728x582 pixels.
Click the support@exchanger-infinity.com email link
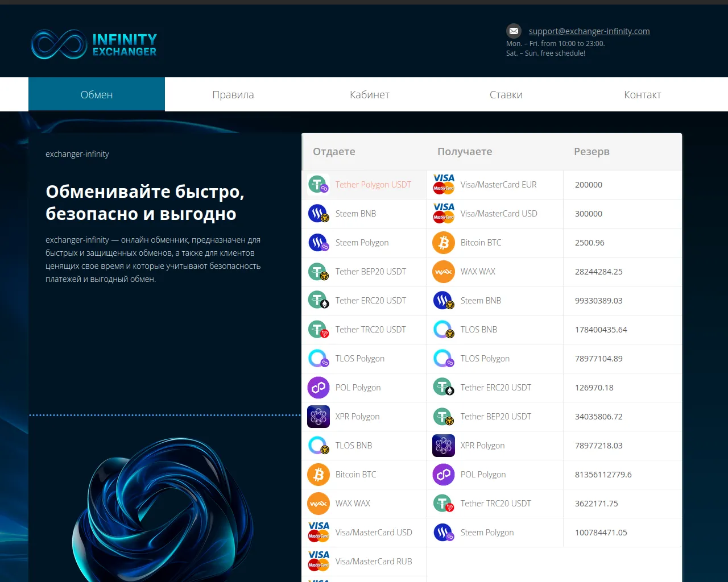tap(589, 31)
